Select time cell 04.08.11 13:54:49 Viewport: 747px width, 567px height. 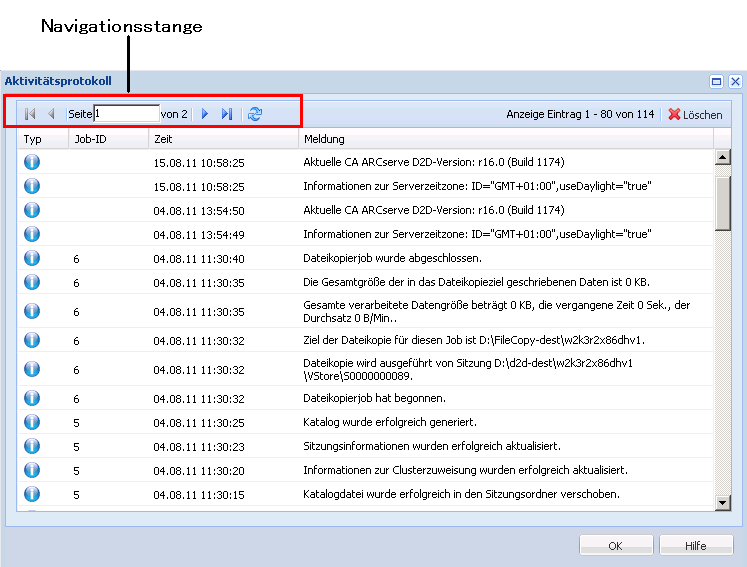click(x=199, y=235)
